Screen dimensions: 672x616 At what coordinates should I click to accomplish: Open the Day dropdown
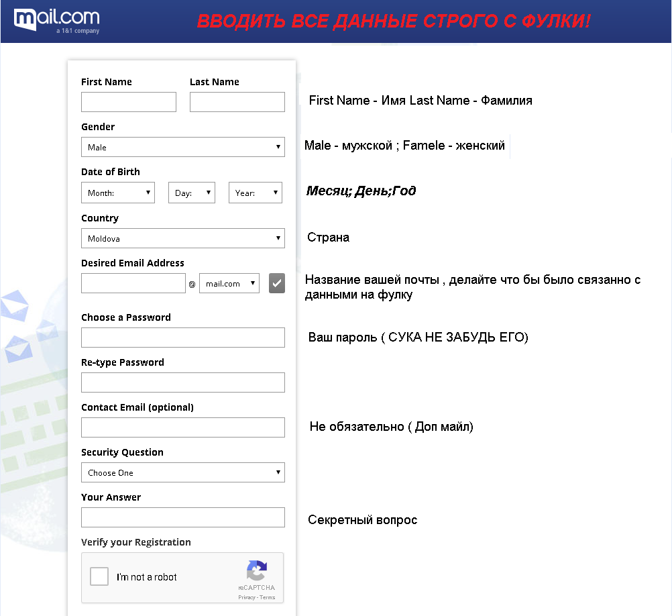[x=191, y=193]
